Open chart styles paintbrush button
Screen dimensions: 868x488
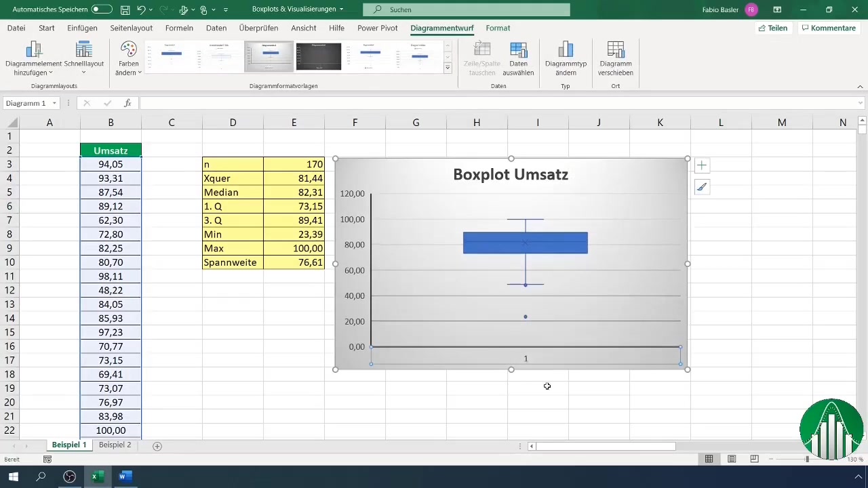click(x=702, y=188)
